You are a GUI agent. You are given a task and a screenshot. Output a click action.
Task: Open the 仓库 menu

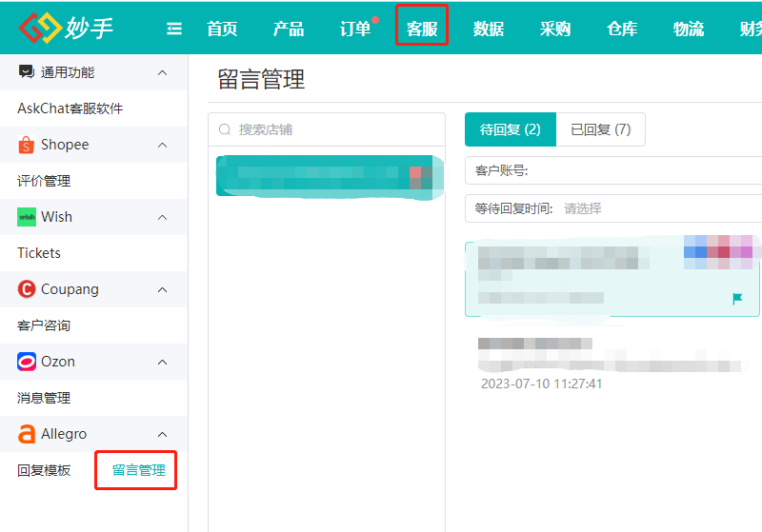pyautogui.click(x=622, y=29)
